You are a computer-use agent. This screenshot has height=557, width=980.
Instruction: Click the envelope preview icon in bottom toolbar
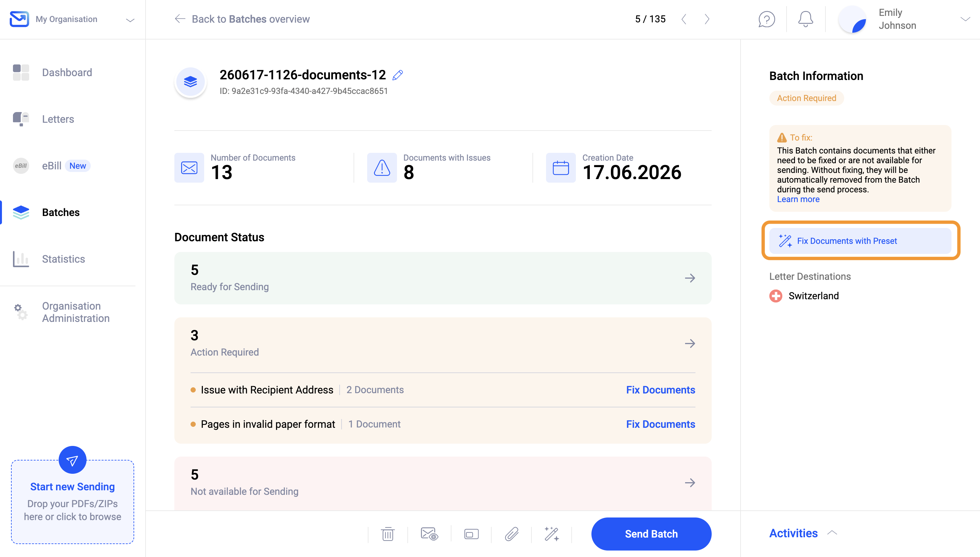click(x=429, y=534)
